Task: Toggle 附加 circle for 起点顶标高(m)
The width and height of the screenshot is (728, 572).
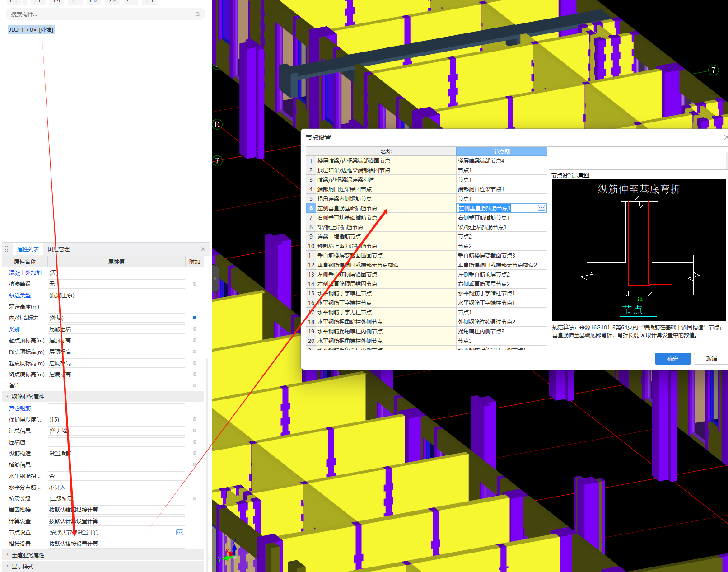Action: pyautogui.click(x=195, y=340)
